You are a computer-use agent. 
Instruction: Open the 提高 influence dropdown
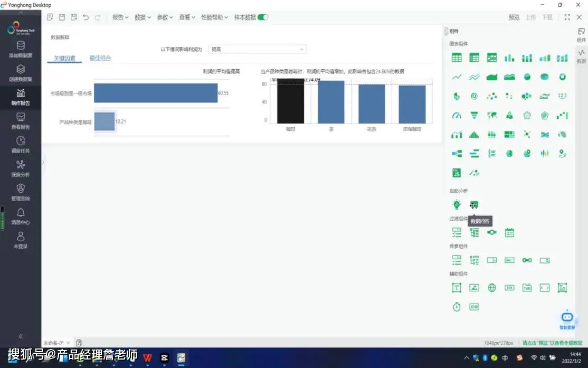(x=257, y=49)
